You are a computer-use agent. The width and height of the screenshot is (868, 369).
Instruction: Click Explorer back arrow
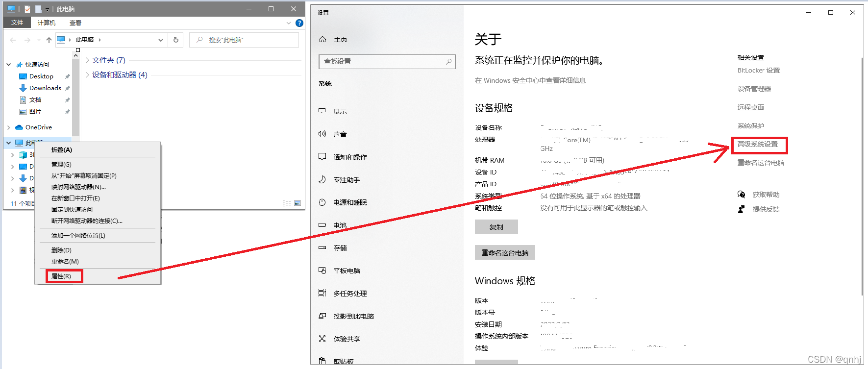pos(13,40)
